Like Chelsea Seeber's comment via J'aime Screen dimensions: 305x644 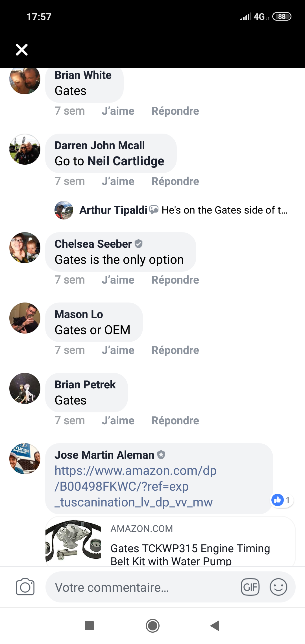pos(118,280)
